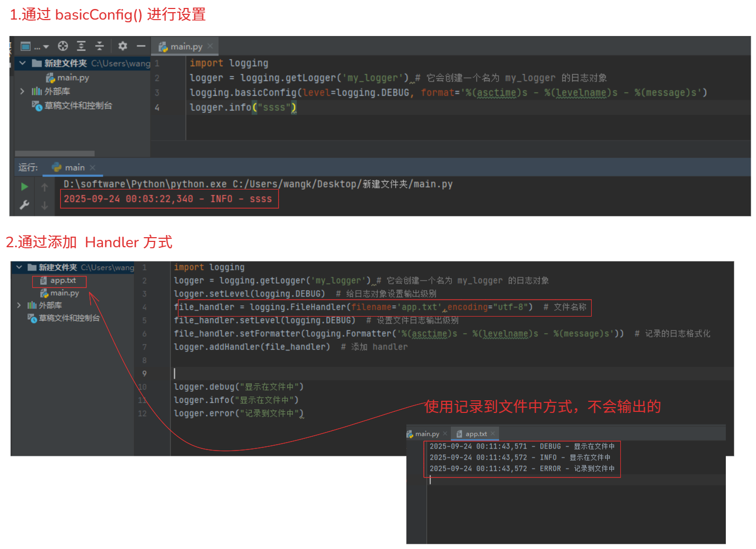
Task: Open app.txt in the project tree
Action: [x=63, y=281]
